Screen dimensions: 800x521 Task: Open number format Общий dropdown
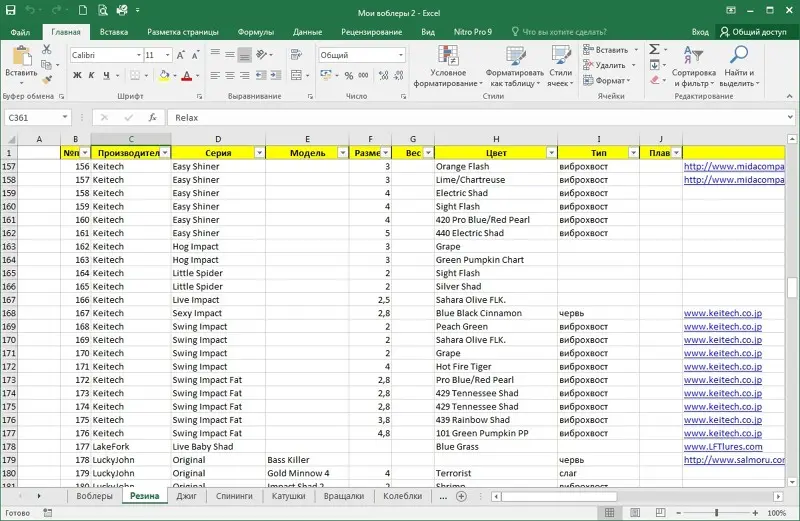tap(401, 55)
